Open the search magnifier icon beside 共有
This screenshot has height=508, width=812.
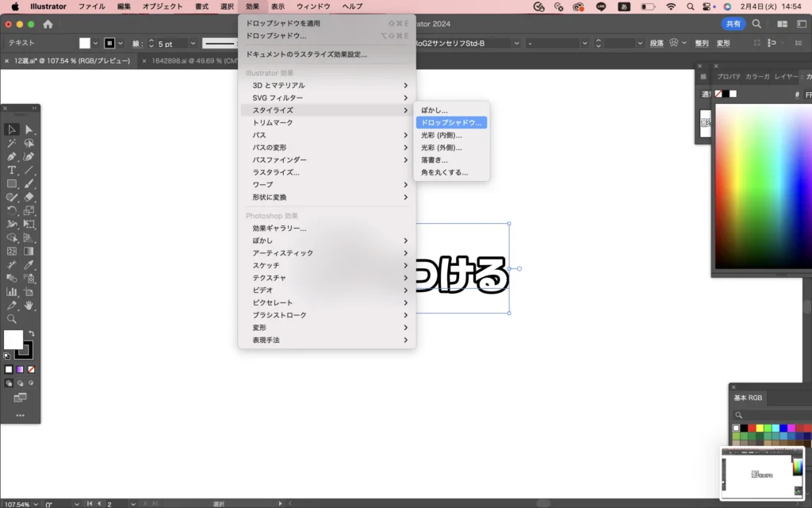click(756, 24)
